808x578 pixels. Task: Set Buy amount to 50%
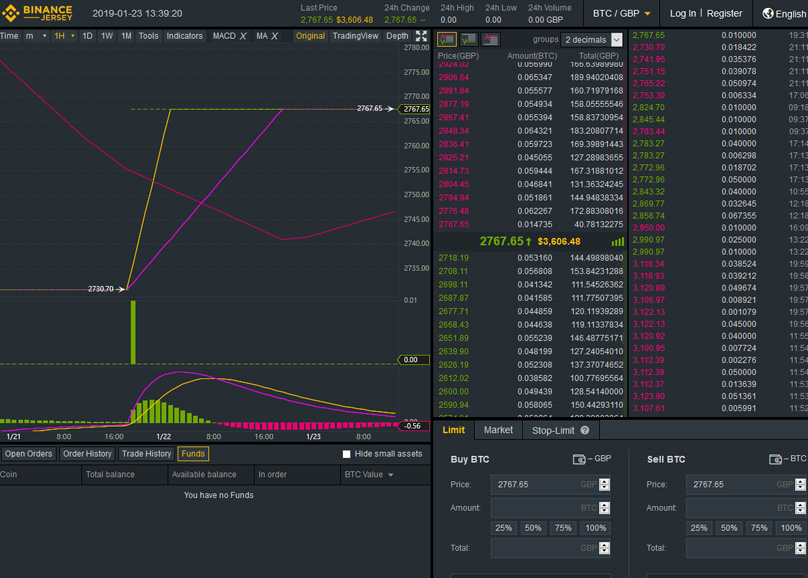pos(533,528)
